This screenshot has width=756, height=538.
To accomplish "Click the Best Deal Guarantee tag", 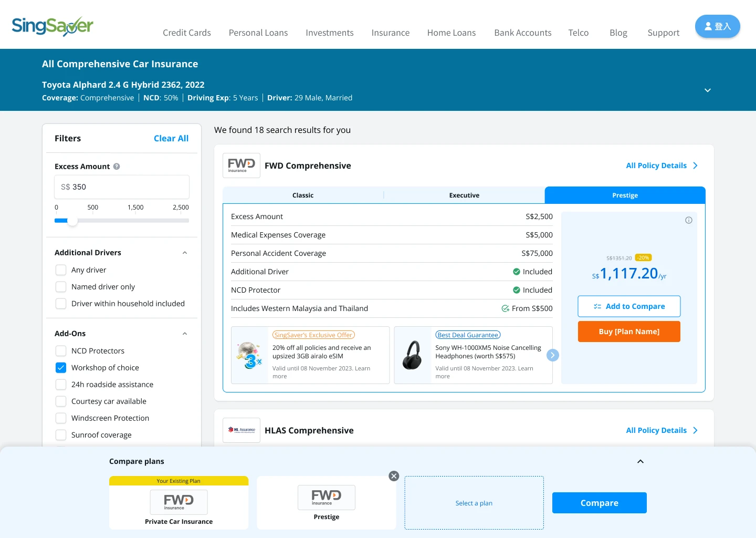I will pos(468,335).
